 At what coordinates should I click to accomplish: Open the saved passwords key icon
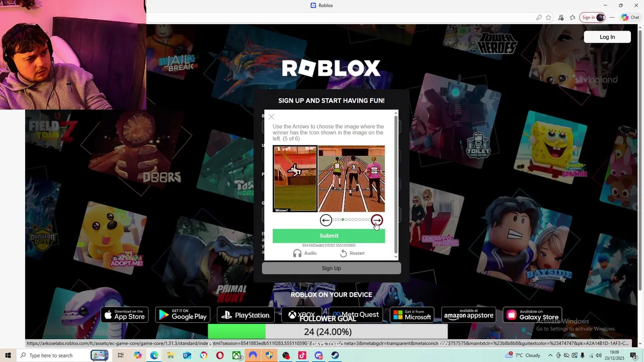pyautogui.click(x=539, y=18)
